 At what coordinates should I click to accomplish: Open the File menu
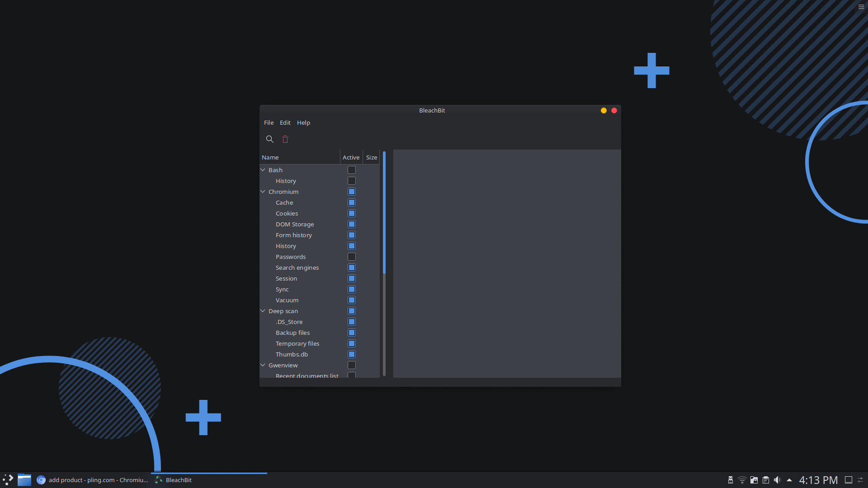(269, 122)
